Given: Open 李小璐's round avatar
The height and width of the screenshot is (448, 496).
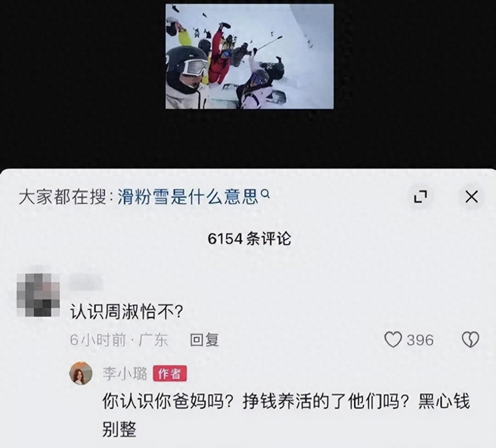Looking at the screenshot, I should click(x=81, y=373).
